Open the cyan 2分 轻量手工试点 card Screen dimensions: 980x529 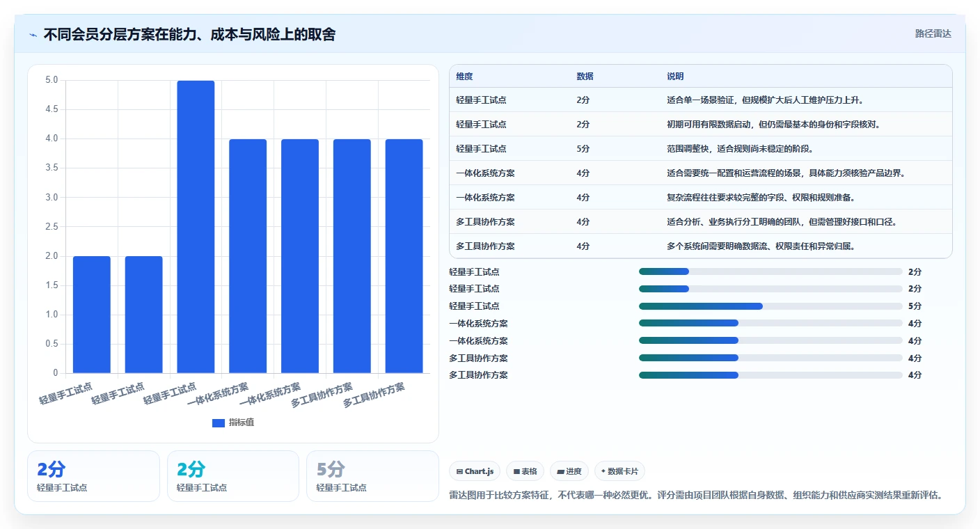pyautogui.click(x=233, y=476)
